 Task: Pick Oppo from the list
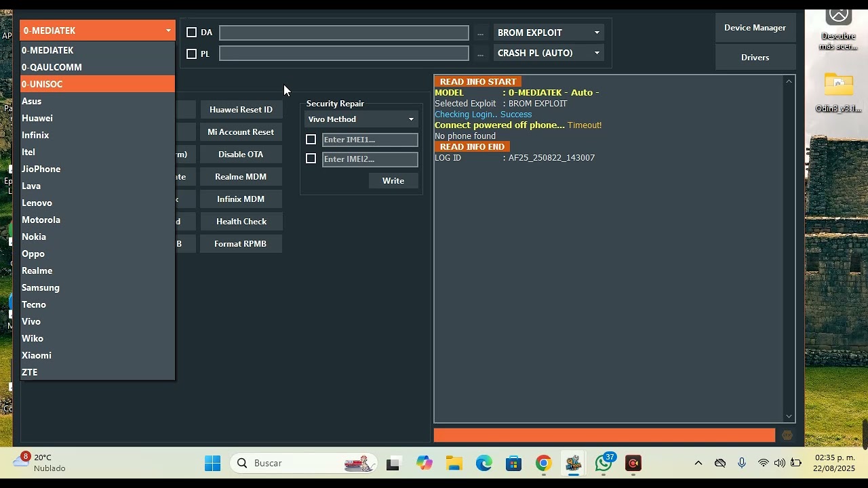[98, 253]
